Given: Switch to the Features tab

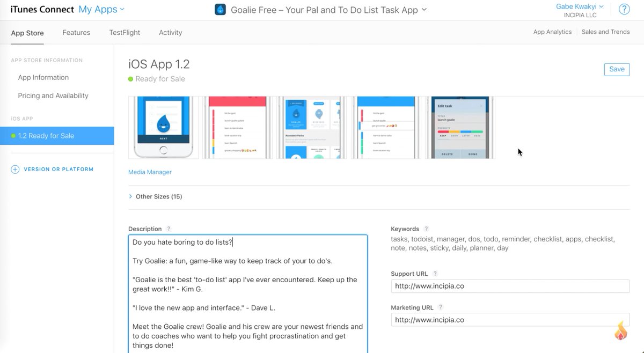Looking at the screenshot, I should pyautogui.click(x=76, y=32).
